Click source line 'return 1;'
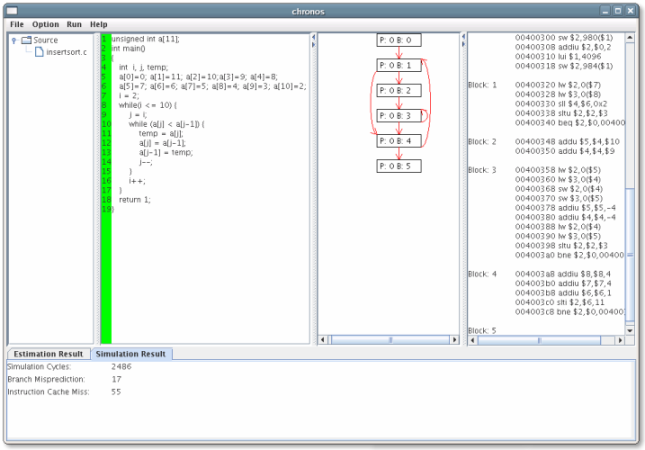Screen dimensions: 645x450 click(x=135, y=200)
